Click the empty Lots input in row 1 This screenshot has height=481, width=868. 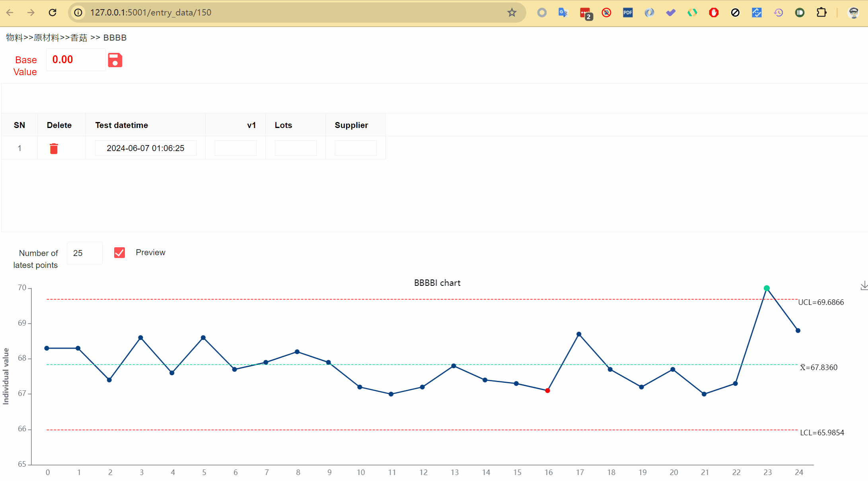296,148
